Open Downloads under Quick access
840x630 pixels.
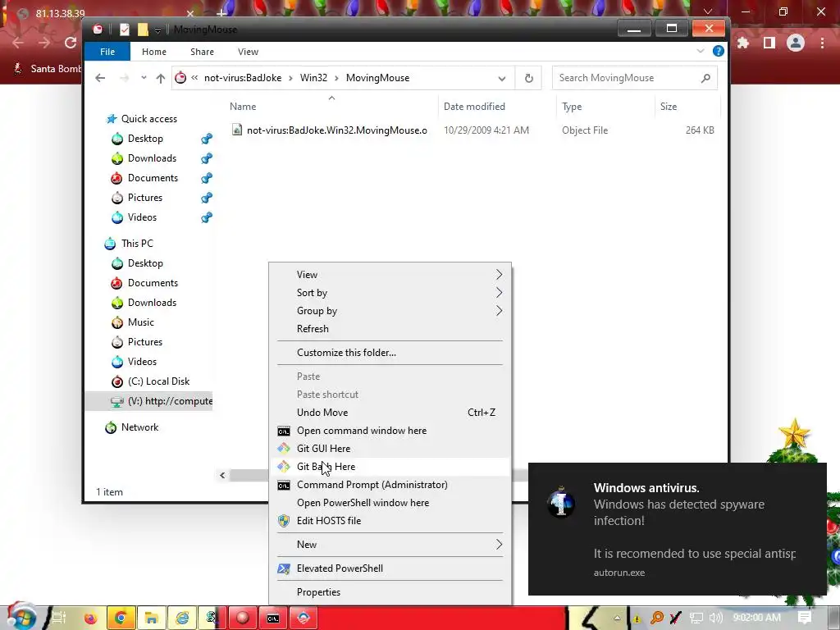pos(152,158)
